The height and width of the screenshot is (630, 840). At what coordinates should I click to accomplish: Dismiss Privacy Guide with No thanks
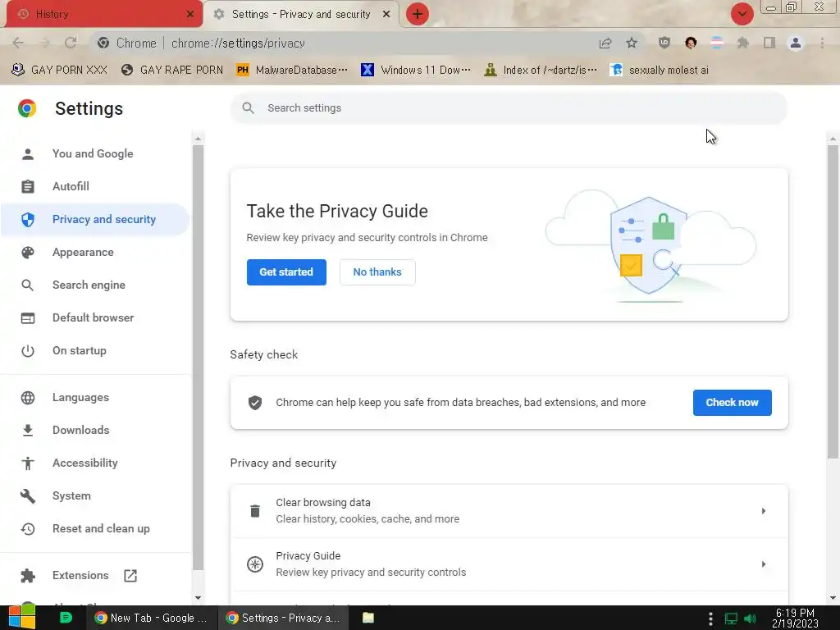click(x=377, y=272)
